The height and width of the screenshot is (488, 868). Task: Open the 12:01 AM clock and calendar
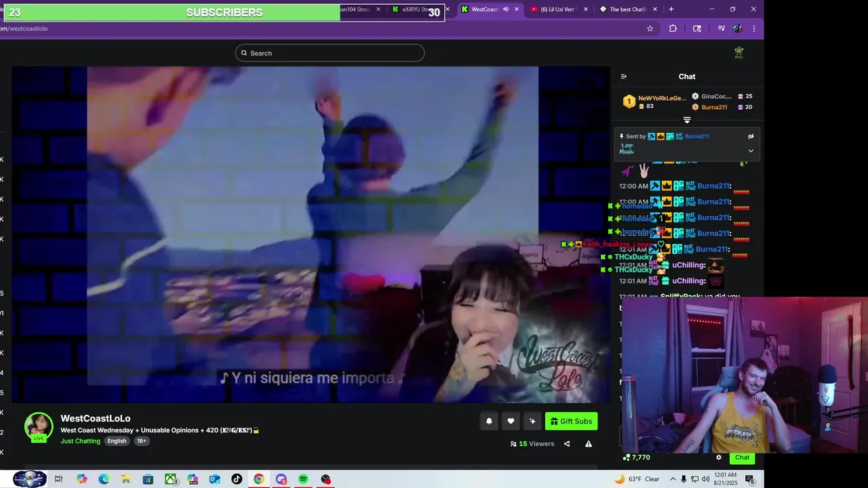coord(726,479)
